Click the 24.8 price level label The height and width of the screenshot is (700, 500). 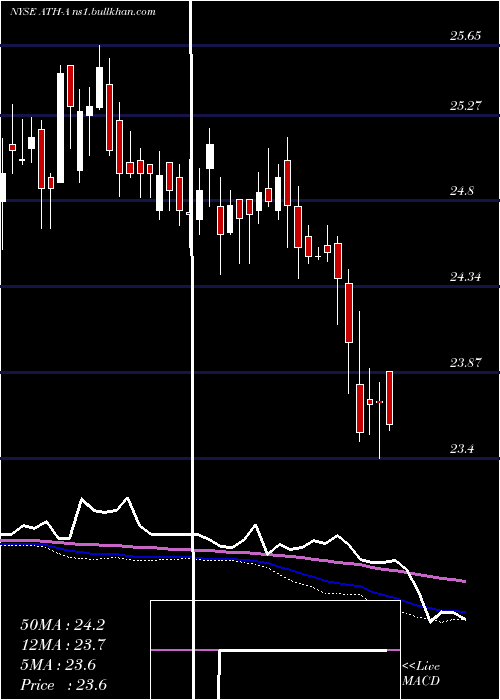click(462, 191)
